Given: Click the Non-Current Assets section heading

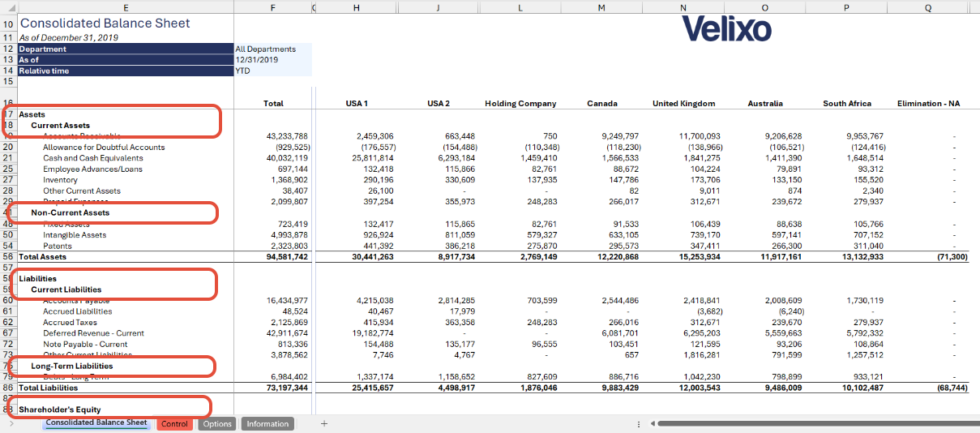Looking at the screenshot, I should (x=71, y=212).
